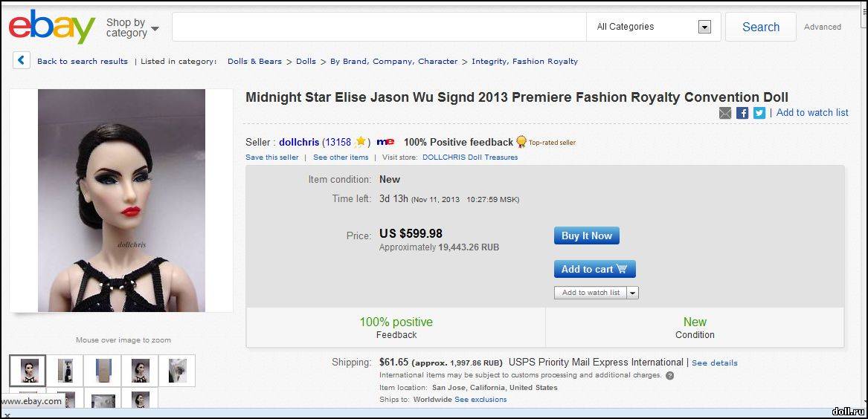Click the Add to cart button
Screen dimensions: 868x419
click(x=594, y=269)
